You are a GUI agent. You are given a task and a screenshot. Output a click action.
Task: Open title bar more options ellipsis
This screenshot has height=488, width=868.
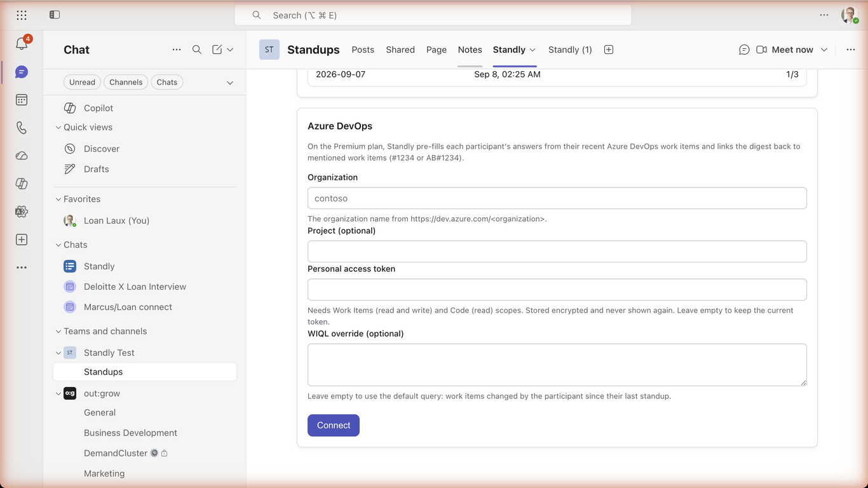(824, 15)
